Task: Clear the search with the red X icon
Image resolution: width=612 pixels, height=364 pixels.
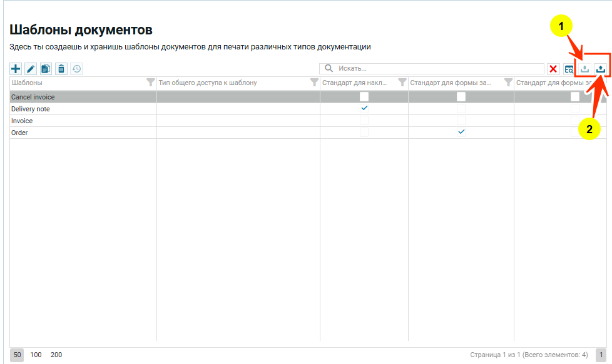Action: point(553,69)
